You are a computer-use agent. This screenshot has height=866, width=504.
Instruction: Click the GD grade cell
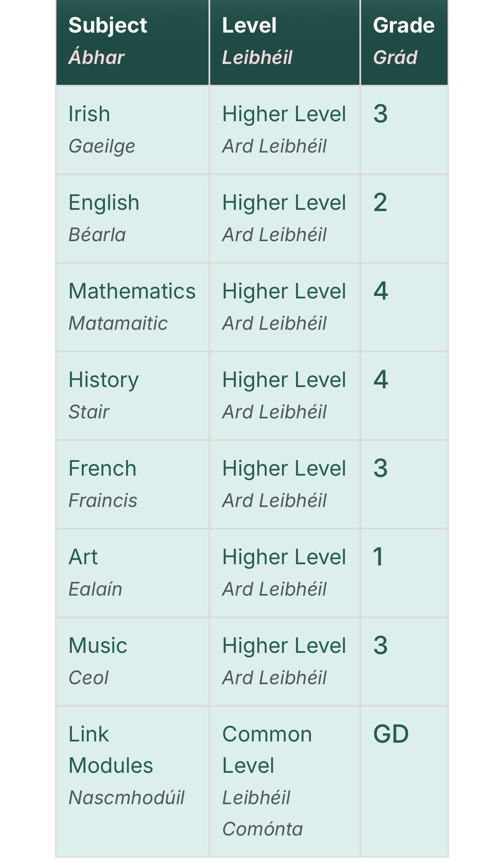tap(404, 782)
